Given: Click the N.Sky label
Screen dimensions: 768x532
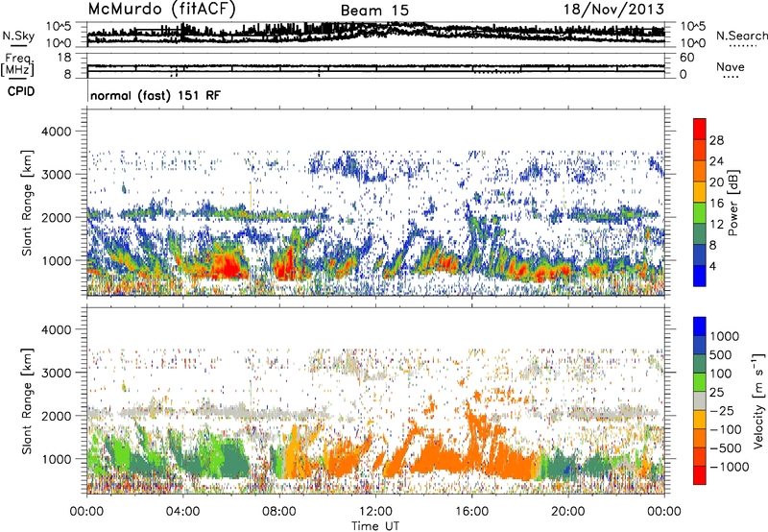Looking at the screenshot, I should (18, 36).
